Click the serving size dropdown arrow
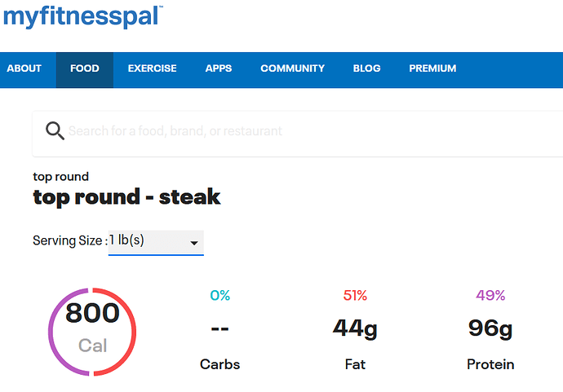The width and height of the screenshot is (563, 392). pos(194,243)
